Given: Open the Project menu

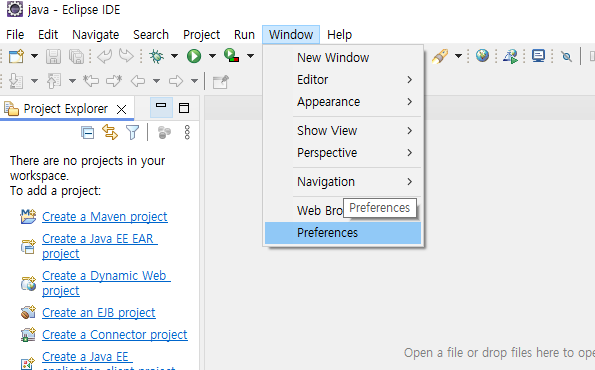Looking at the screenshot, I should (201, 35).
